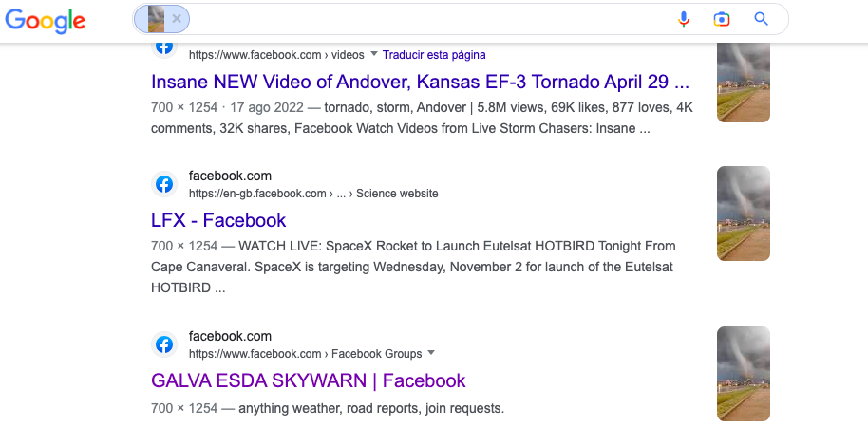Open Google Lens camera search
This screenshot has width=868, height=445.
pyautogui.click(x=722, y=19)
